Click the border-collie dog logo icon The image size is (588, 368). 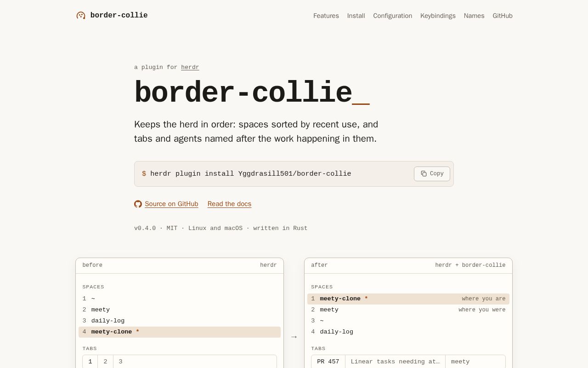click(81, 16)
